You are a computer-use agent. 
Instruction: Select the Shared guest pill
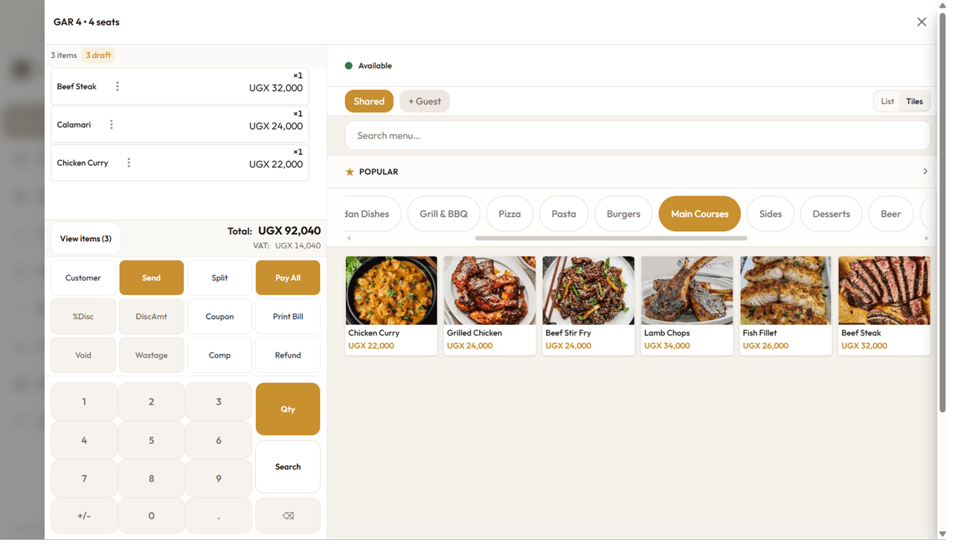[369, 101]
